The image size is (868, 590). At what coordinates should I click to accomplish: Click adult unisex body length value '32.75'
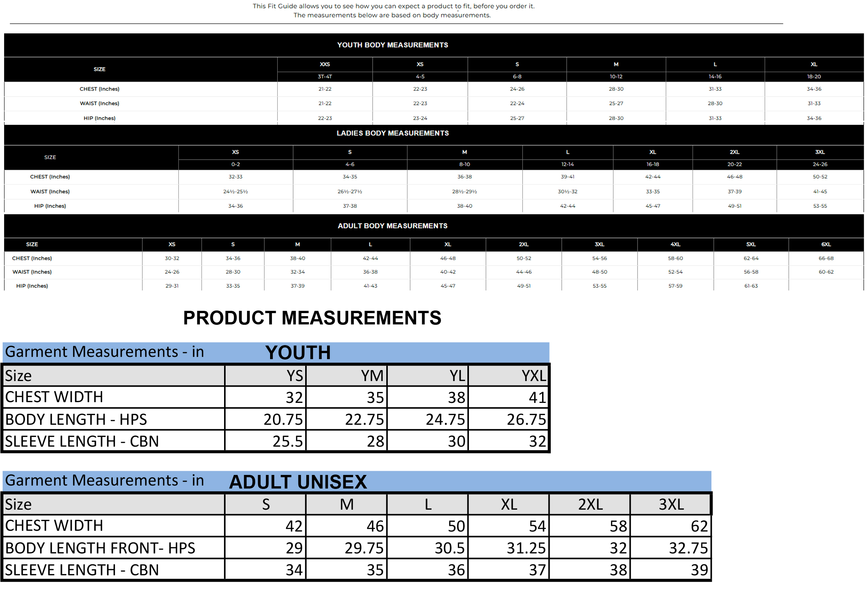coord(688,548)
